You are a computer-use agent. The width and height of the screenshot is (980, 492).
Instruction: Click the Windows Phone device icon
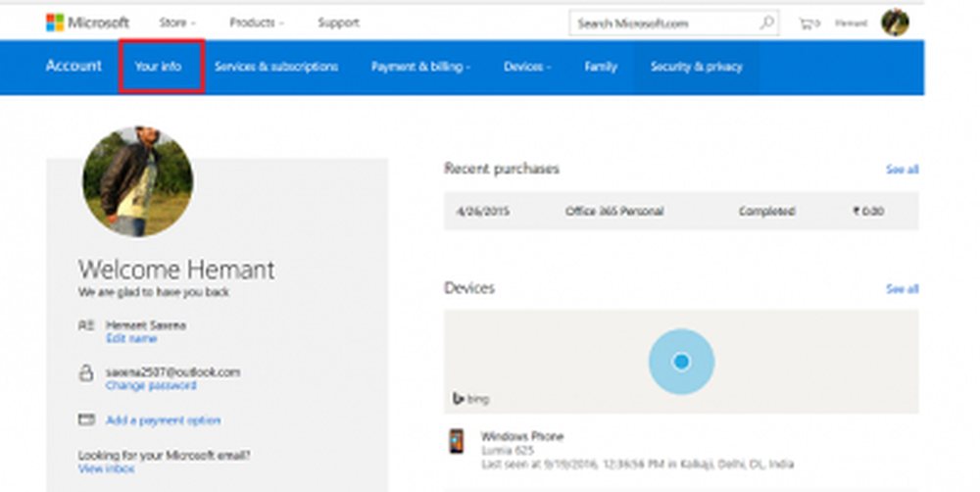(x=457, y=441)
